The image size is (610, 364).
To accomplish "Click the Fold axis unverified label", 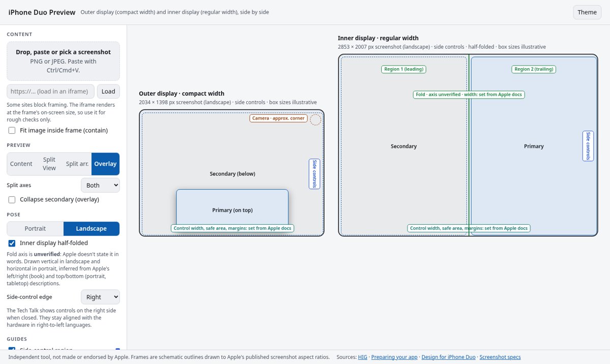I will (x=469, y=95).
